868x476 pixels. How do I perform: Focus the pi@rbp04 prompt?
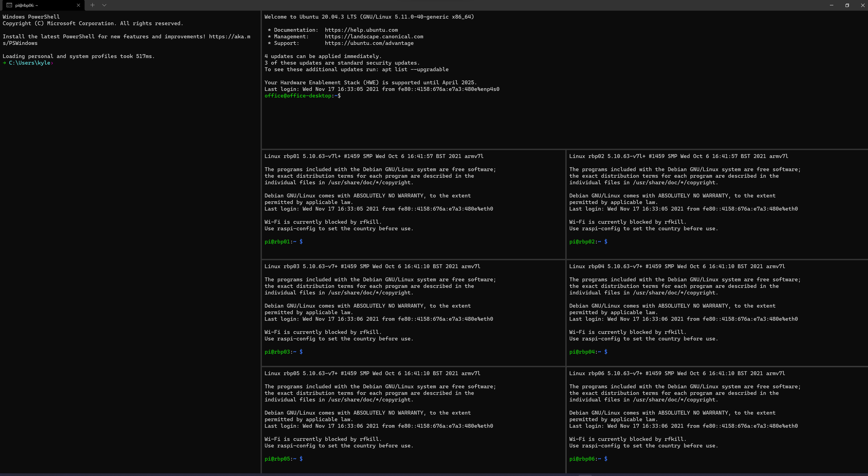(x=588, y=352)
